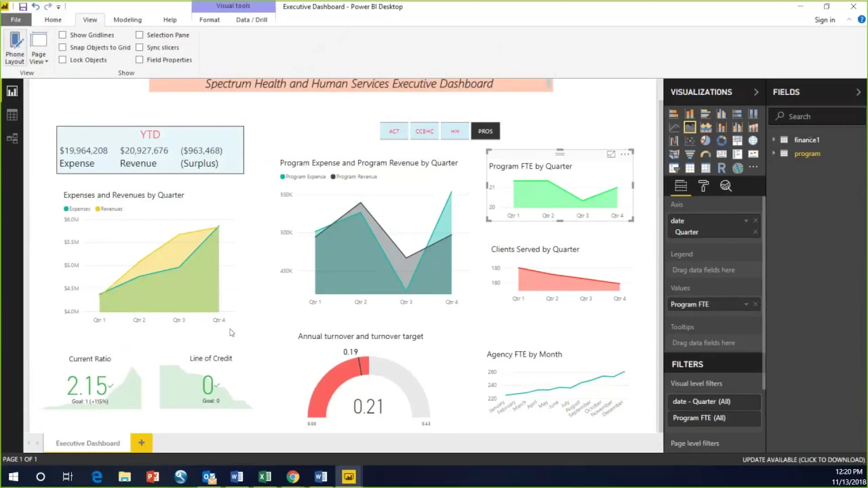The width and height of the screenshot is (868, 488).
Task: Select the Stacked area chart visualization
Action: pyautogui.click(x=705, y=127)
